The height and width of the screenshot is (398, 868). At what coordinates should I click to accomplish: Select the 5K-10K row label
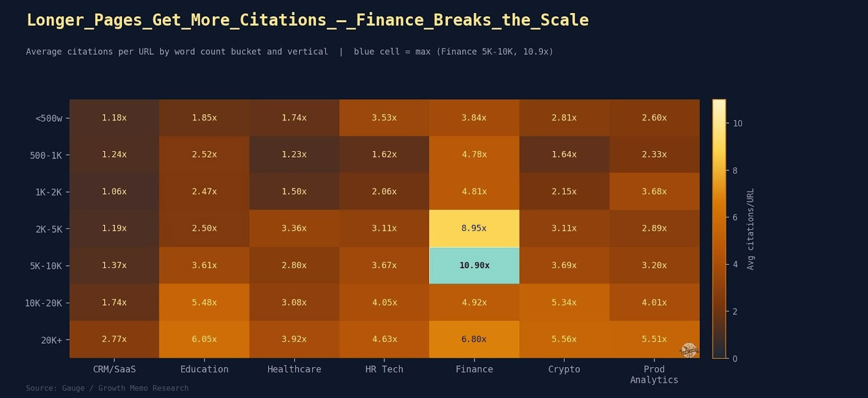(46, 266)
